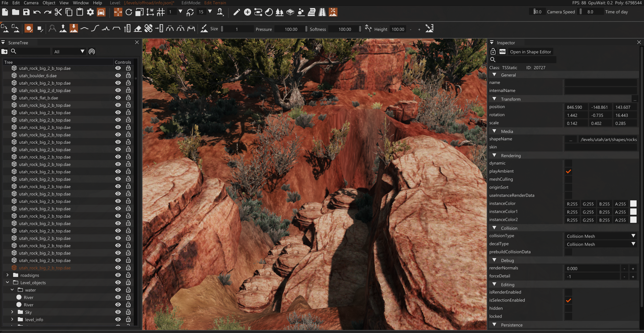Toggle grid snapping icon
The height and width of the screenshot is (333, 644).
(x=161, y=12)
